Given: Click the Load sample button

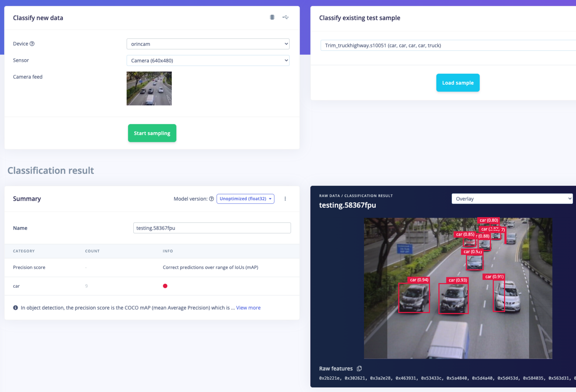Looking at the screenshot, I should pyautogui.click(x=458, y=83).
